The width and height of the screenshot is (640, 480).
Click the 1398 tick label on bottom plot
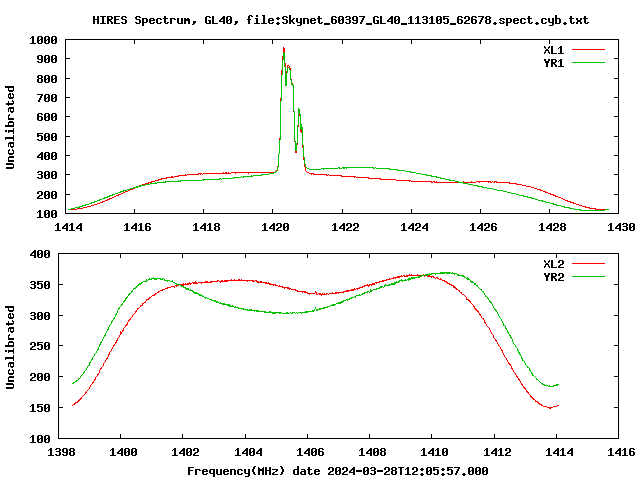61,452
